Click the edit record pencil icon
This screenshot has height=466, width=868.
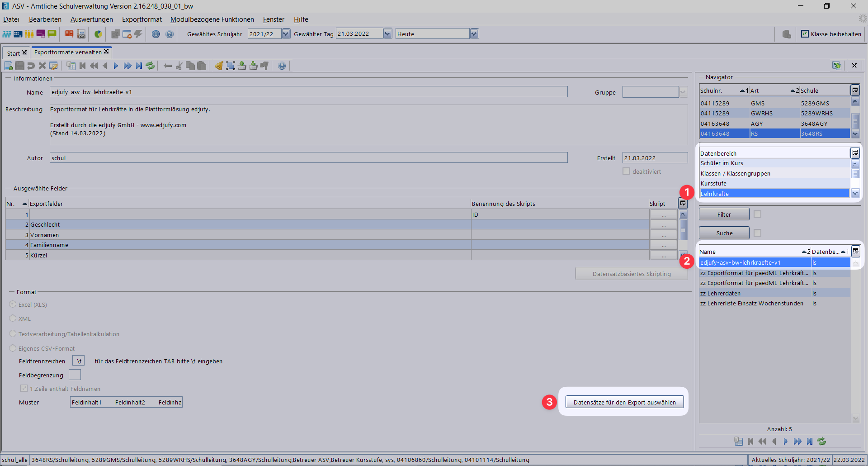(54, 66)
